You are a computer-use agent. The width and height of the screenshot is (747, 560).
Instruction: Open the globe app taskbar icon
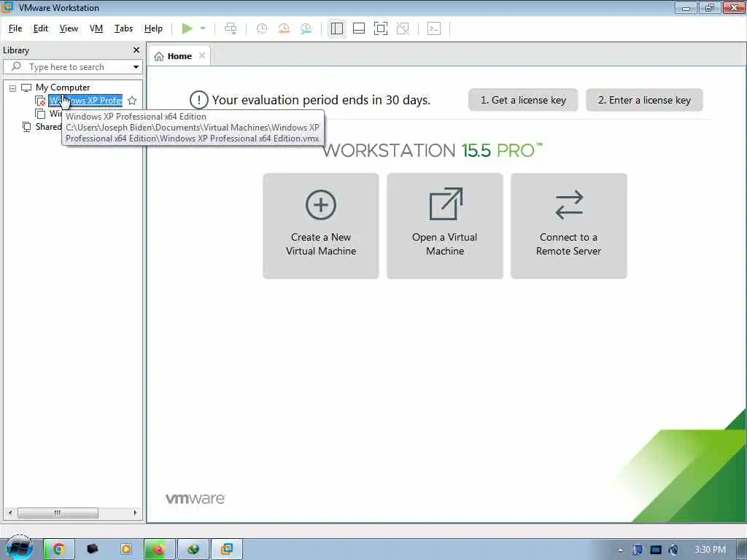coord(193,550)
